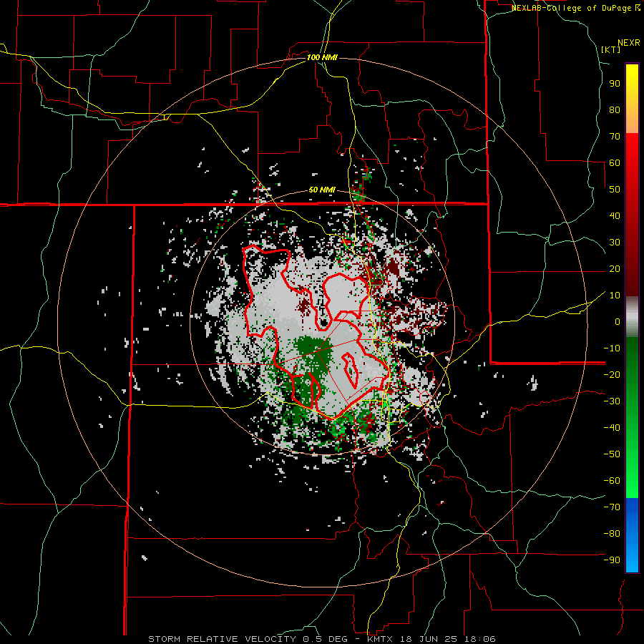
Task: Click the 100 NMI range ring label
Action: click(322, 57)
